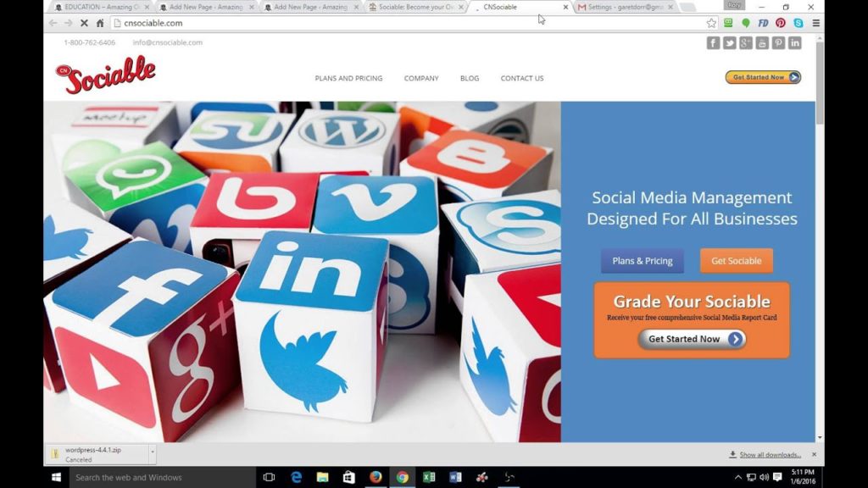Open a new browser tab
868x488 pixels.
(687, 7)
